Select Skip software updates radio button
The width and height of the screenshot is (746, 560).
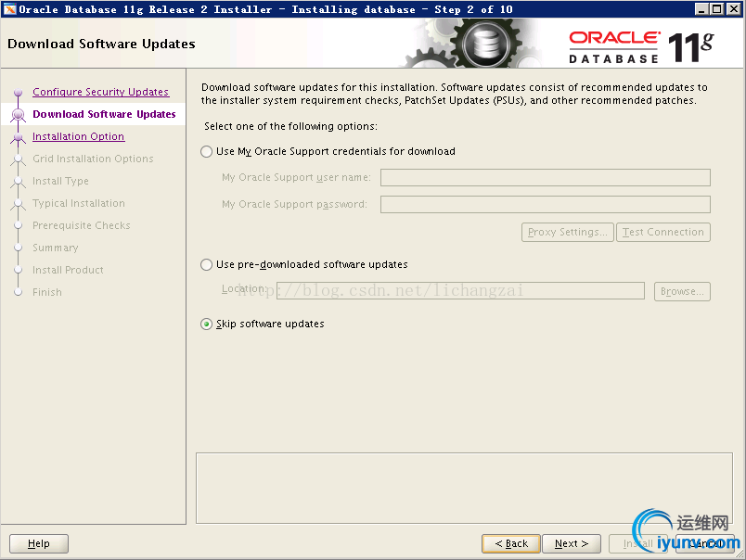pyautogui.click(x=206, y=325)
